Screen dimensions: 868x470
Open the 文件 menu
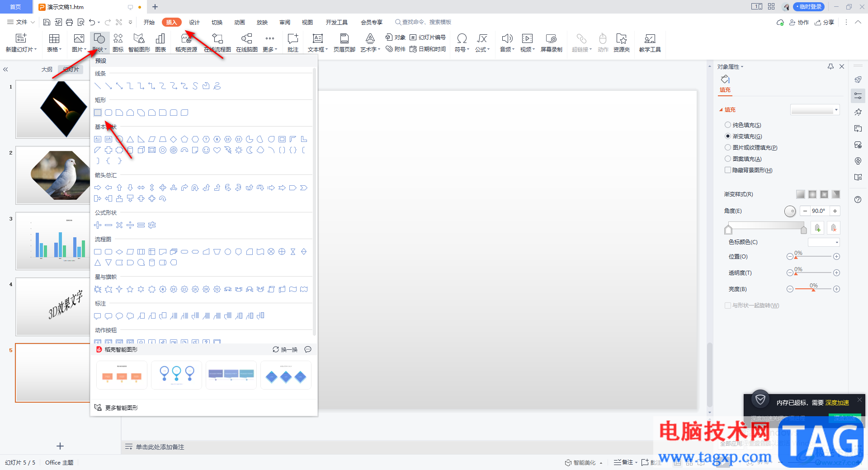click(x=21, y=22)
